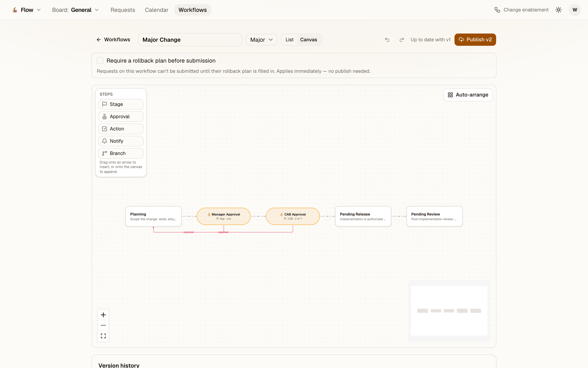Pick the Approval step from palette
The height and width of the screenshot is (368, 588).
121,117
